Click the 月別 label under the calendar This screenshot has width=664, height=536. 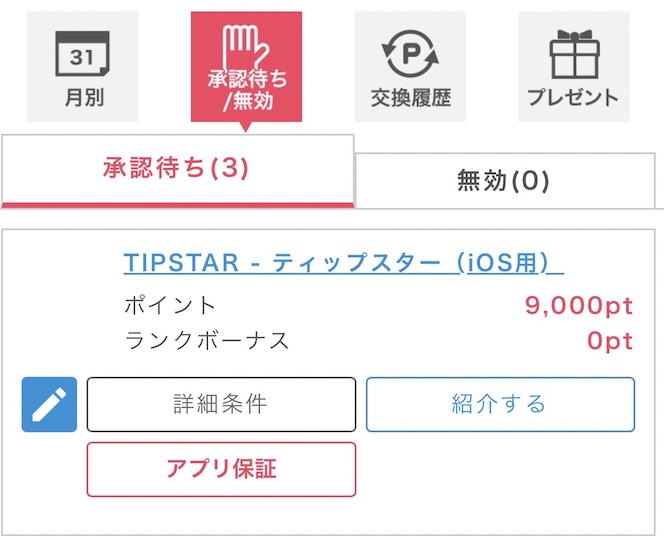click(83, 98)
